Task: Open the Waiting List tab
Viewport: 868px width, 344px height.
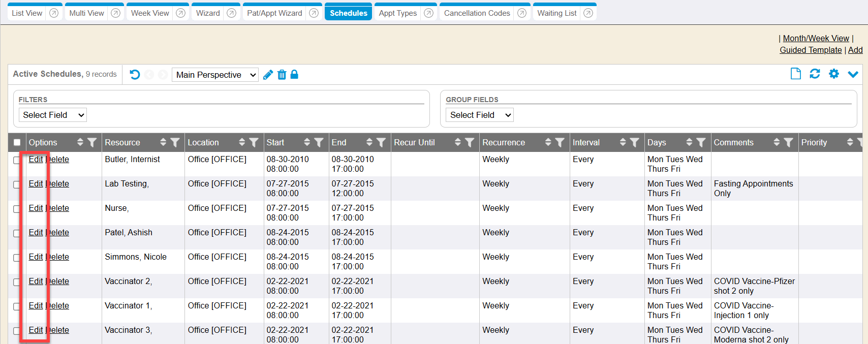Action: click(x=556, y=13)
